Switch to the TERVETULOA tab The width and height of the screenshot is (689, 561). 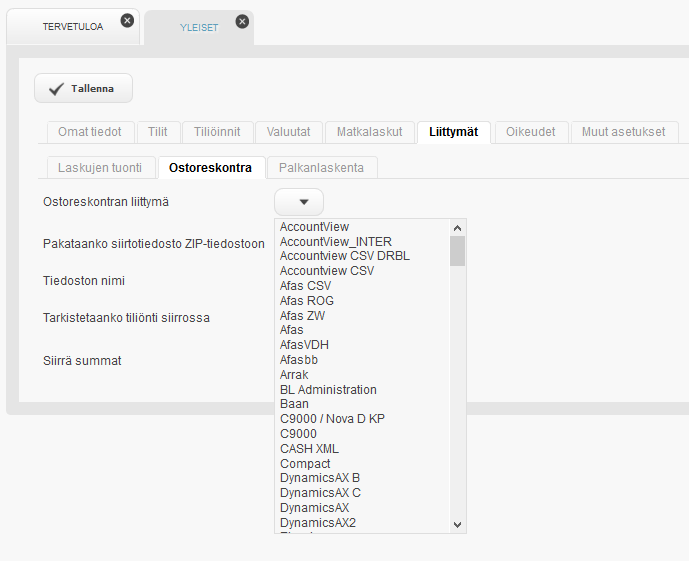coord(72,27)
